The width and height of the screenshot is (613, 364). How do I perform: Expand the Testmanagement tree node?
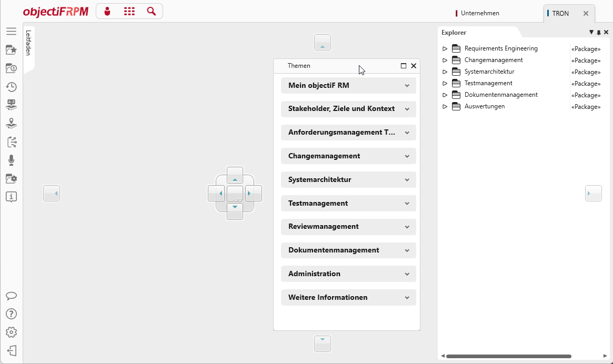click(445, 84)
